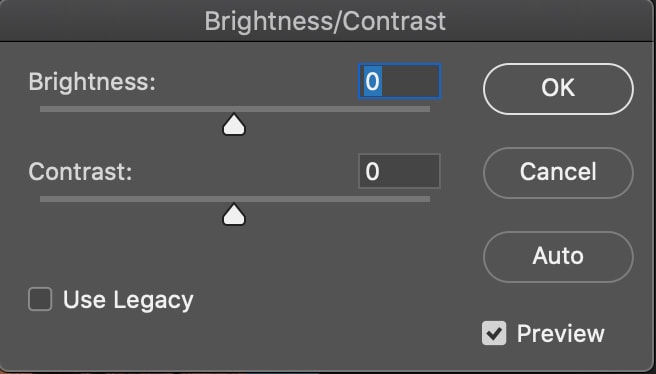Focus the Brightness value input field

400,81
